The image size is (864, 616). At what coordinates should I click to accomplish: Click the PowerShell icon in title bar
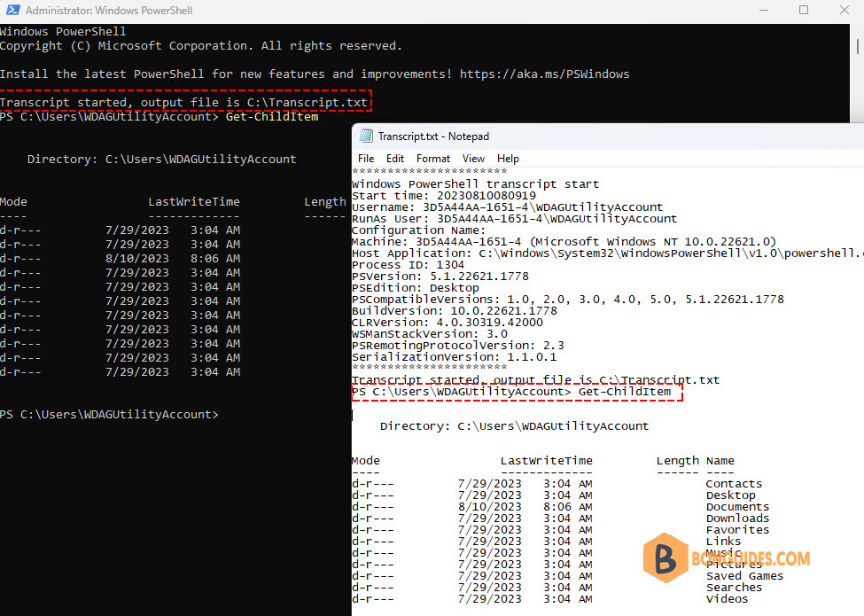pos(13,10)
